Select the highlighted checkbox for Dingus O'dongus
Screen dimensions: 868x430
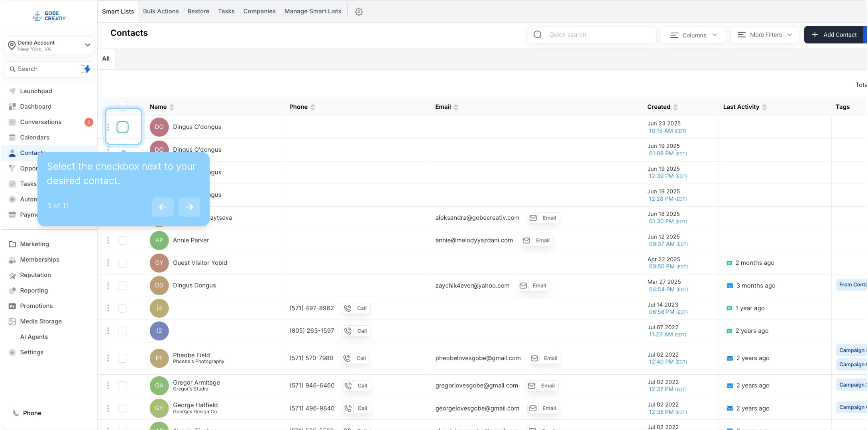click(x=122, y=127)
